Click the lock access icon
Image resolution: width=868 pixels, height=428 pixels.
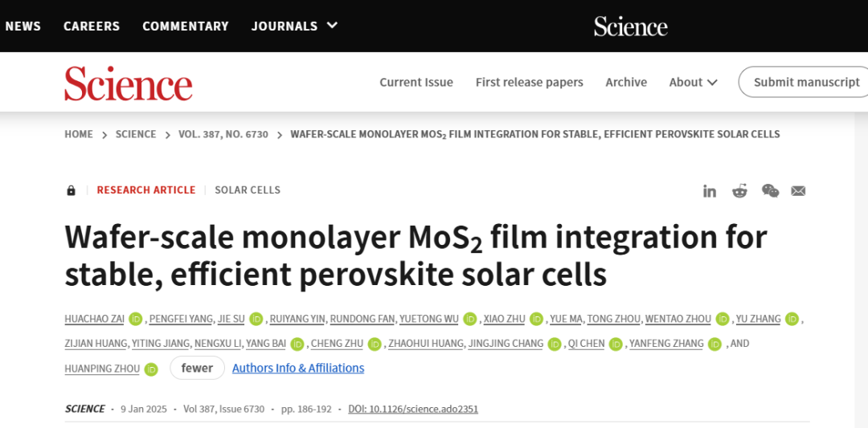coord(72,190)
